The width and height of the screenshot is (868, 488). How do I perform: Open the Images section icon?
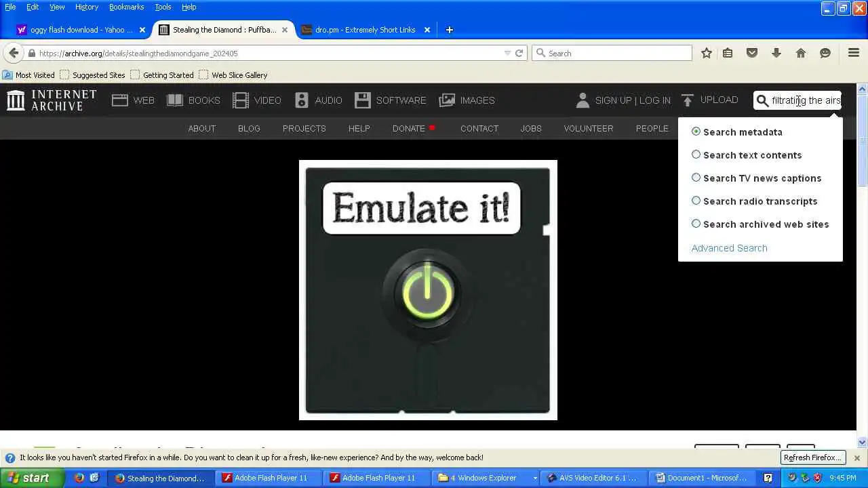[x=447, y=100]
